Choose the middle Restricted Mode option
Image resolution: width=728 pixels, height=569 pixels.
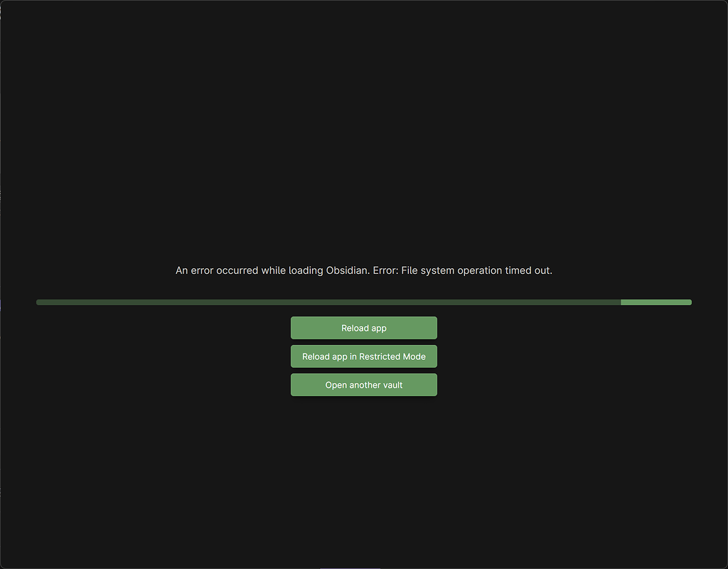click(x=363, y=356)
